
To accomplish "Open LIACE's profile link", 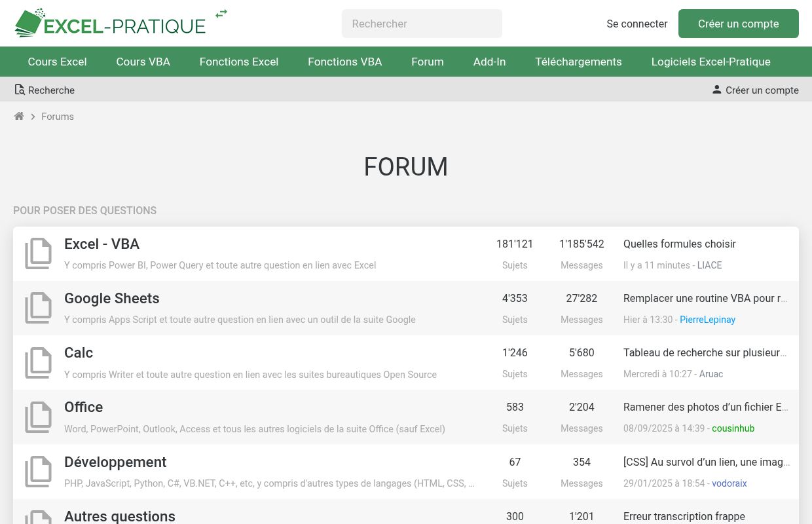I will click(709, 265).
